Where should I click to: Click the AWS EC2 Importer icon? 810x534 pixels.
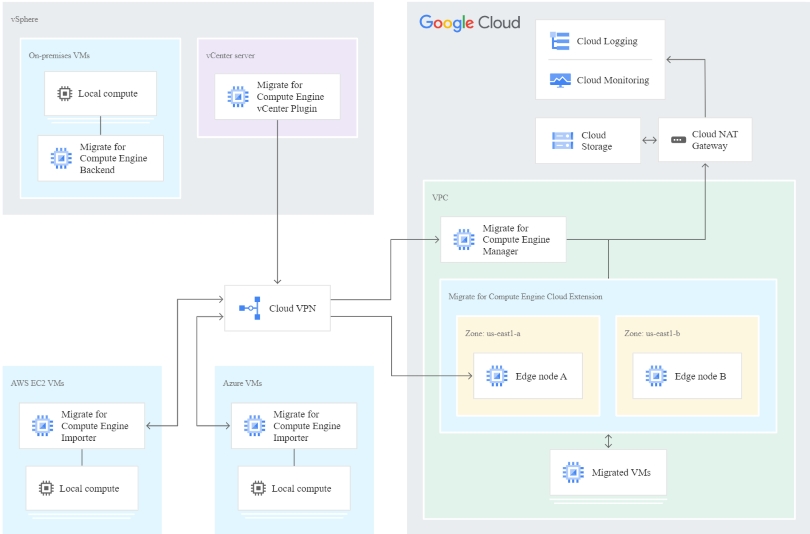click(42, 426)
